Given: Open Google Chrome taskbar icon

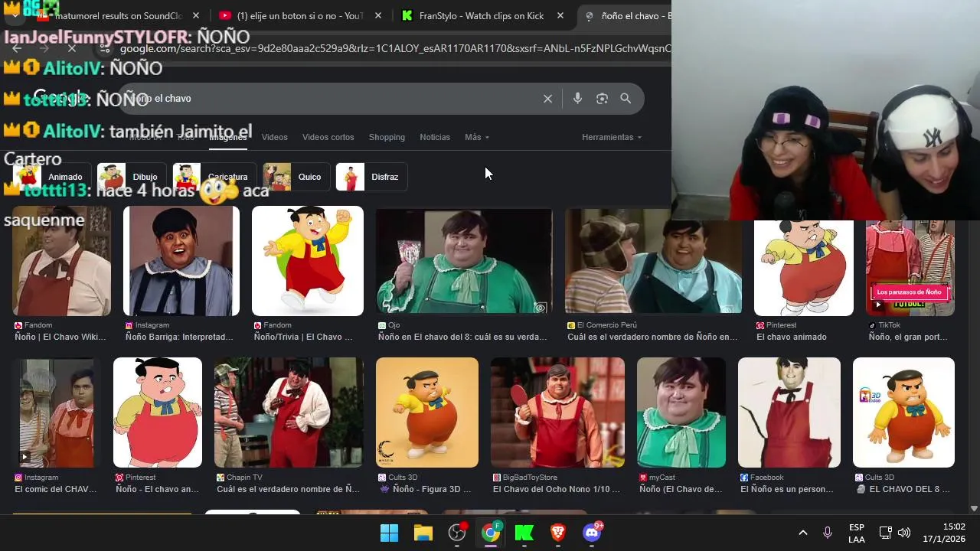Looking at the screenshot, I should click(491, 533).
